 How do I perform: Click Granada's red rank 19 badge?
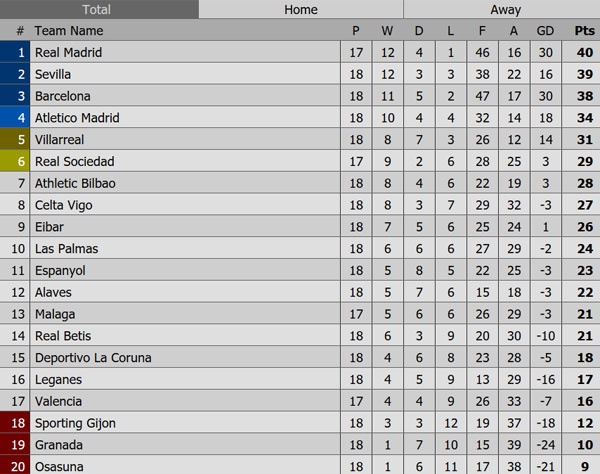coord(15,445)
